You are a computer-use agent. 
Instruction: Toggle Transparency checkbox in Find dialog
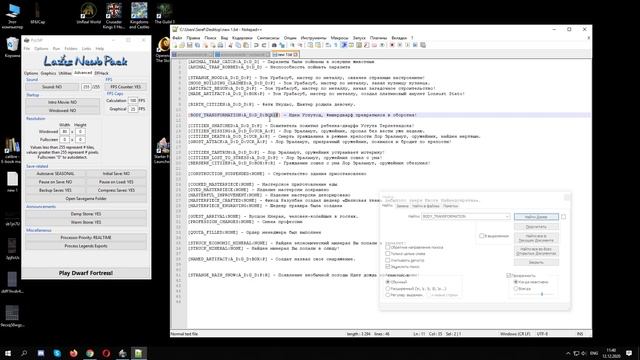[509, 276]
